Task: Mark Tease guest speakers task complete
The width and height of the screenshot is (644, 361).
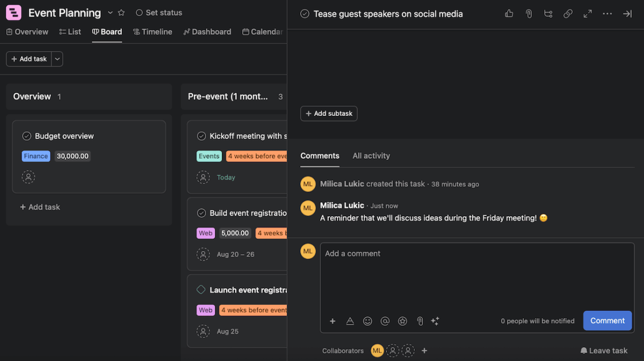Action: (x=303, y=13)
